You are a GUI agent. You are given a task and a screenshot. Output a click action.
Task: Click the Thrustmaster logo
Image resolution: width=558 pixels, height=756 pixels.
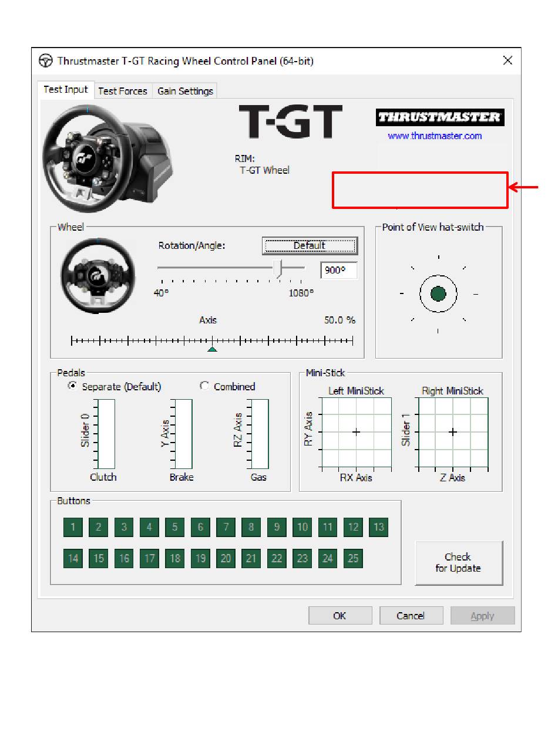pyautogui.click(x=440, y=117)
